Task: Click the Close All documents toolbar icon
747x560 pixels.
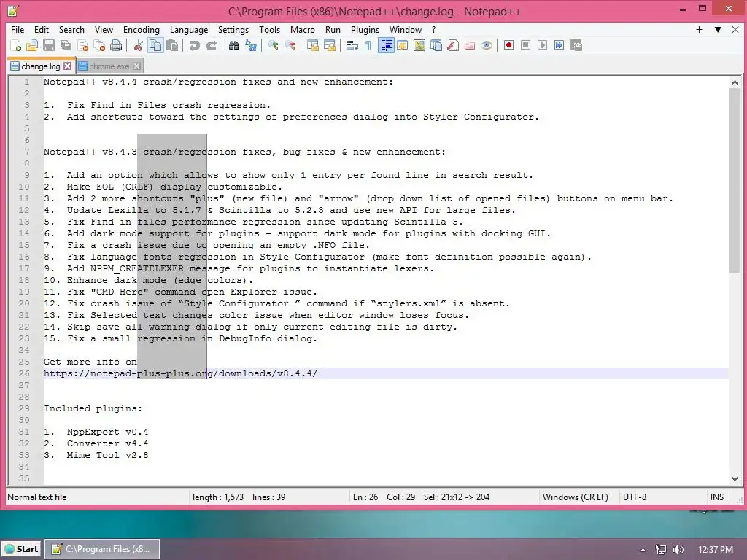Action: pos(99,45)
